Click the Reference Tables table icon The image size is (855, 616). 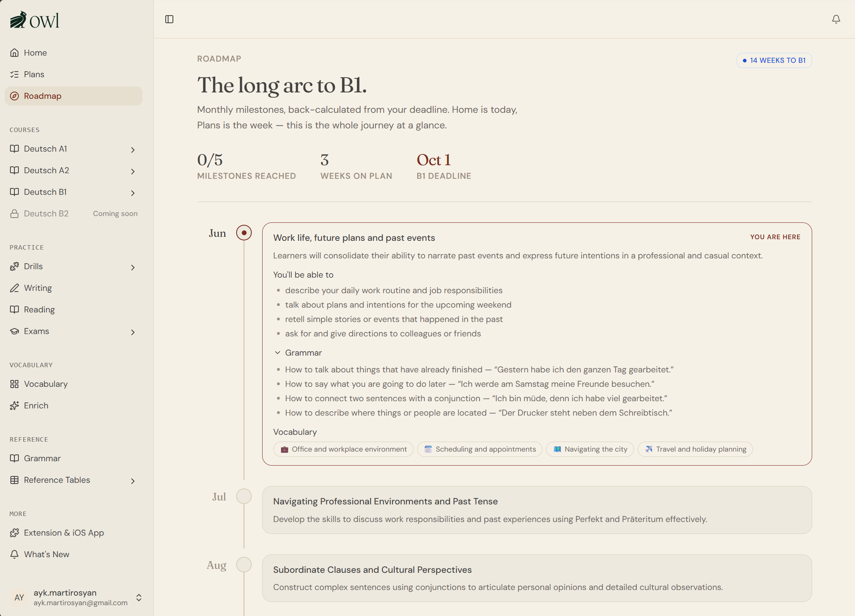[x=14, y=480]
